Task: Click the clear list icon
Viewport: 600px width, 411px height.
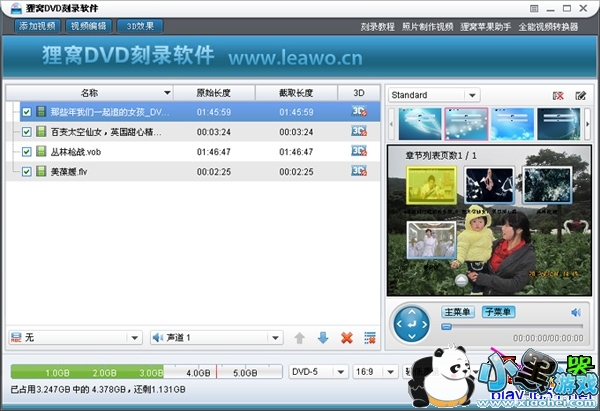Action: [369, 338]
